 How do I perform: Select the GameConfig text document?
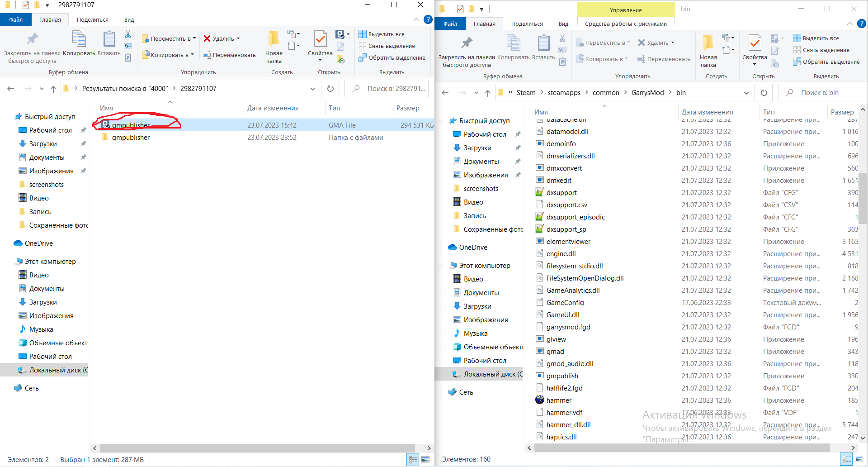[565, 302]
